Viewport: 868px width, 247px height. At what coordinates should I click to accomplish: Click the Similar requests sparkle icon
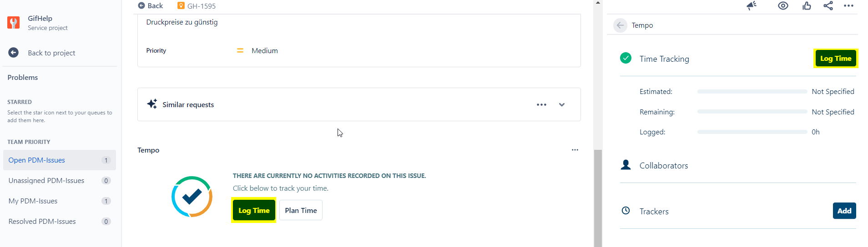tap(152, 104)
